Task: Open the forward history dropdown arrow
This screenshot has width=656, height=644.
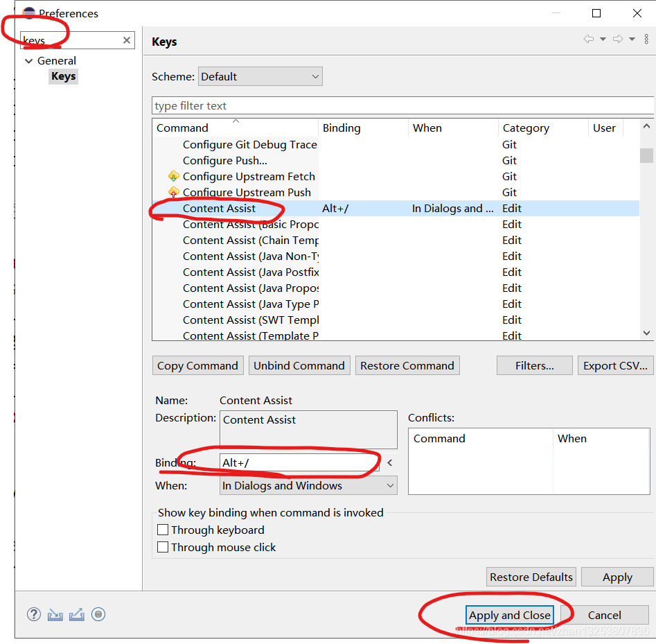Action: click(632, 40)
